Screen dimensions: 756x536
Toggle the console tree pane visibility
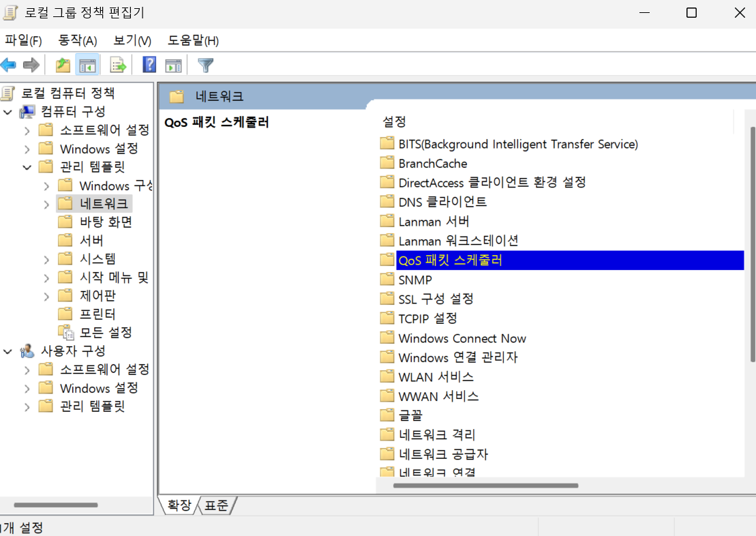87,65
